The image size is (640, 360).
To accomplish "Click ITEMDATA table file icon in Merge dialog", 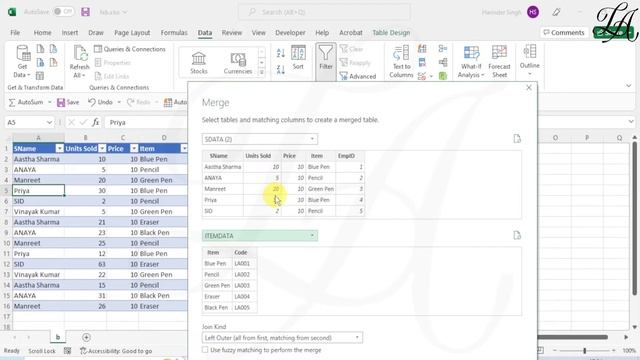I will (x=517, y=236).
